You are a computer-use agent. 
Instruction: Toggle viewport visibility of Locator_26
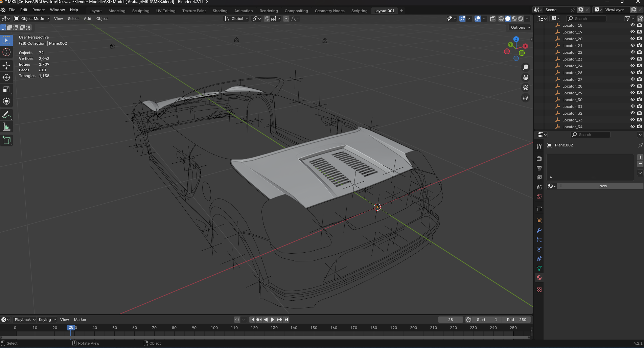[632, 73]
